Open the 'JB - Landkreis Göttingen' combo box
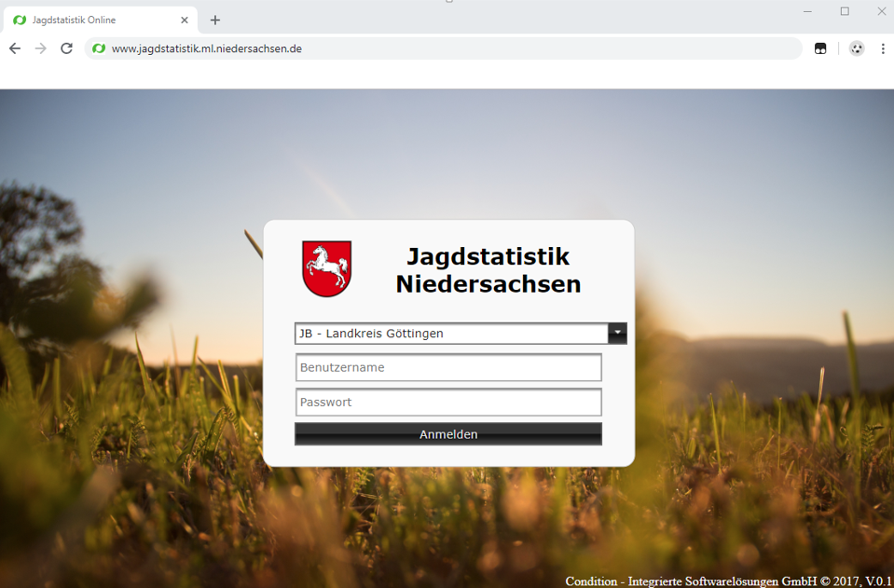 [x=451, y=334]
